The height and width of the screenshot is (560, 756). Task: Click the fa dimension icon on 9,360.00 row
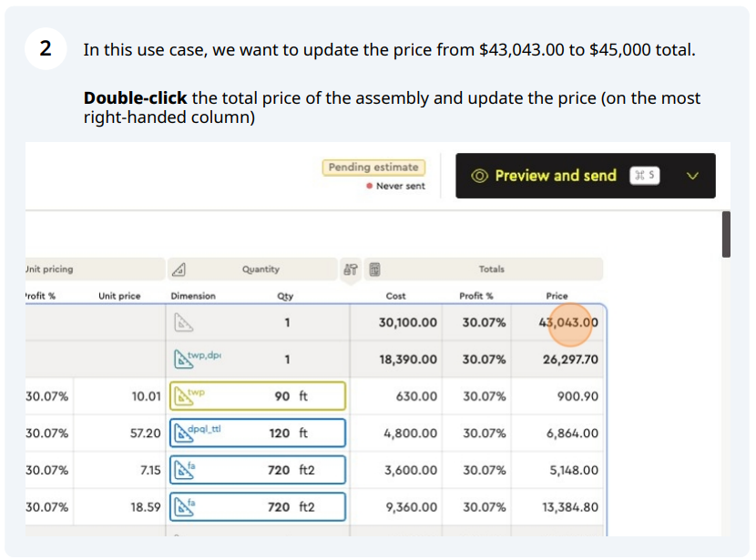[183, 507]
